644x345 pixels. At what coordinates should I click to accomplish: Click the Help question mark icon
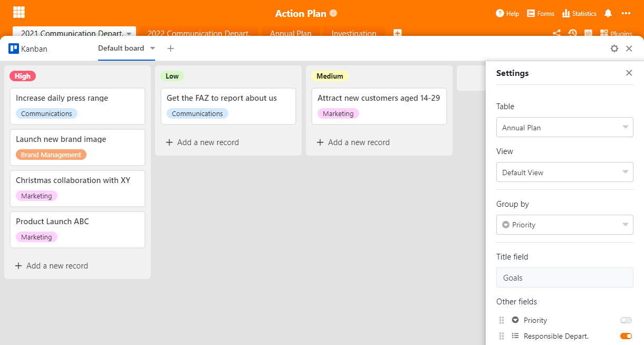pyautogui.click(x=499, y=13)
